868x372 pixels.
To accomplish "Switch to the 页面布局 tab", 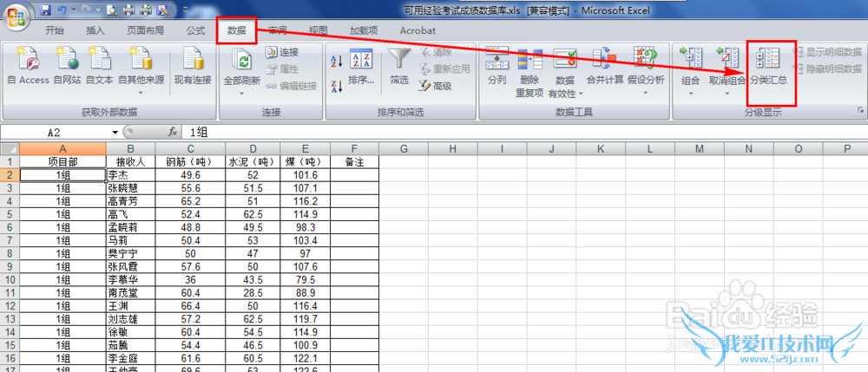I will (x=145, y=31).
